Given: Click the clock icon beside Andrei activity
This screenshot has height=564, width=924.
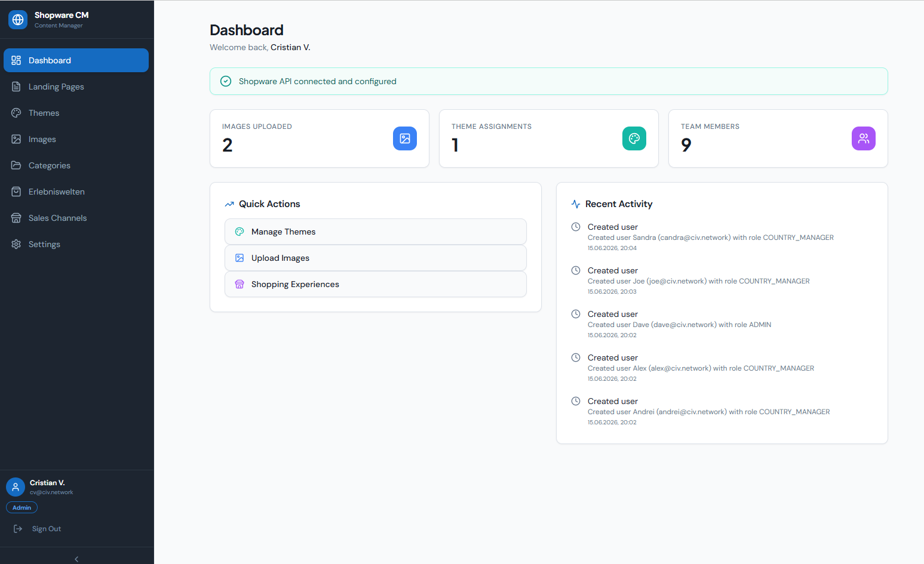Looking at the screenshot, I should click(x=576, y=401).
